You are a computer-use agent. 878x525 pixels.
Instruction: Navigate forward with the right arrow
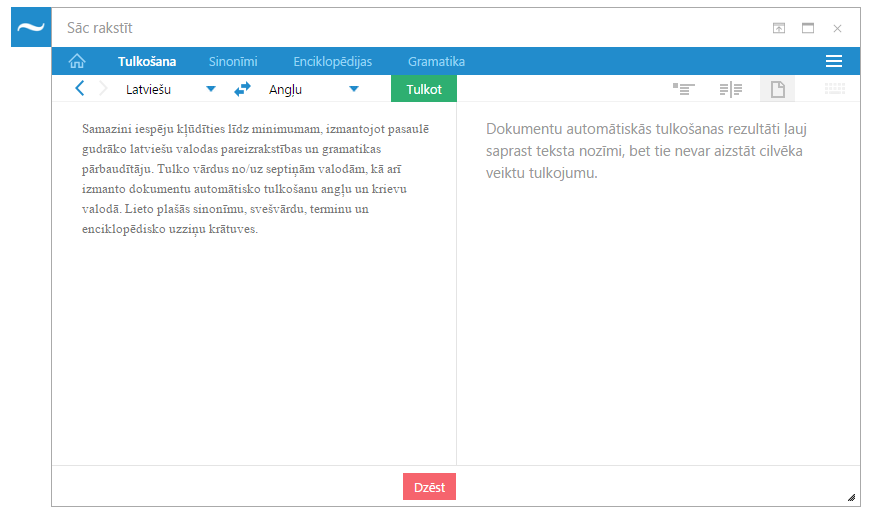click(x=102, y=89)
